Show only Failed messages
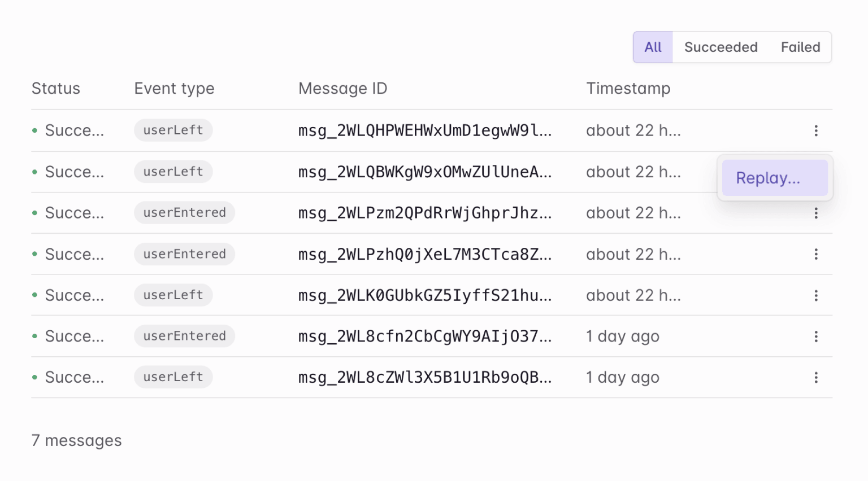 [x=800, y=47]
